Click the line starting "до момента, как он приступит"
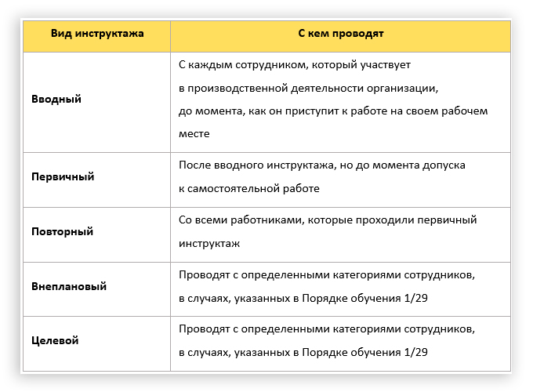The height and width of the screenshot is (392, 533). click(x=333, y=111)
